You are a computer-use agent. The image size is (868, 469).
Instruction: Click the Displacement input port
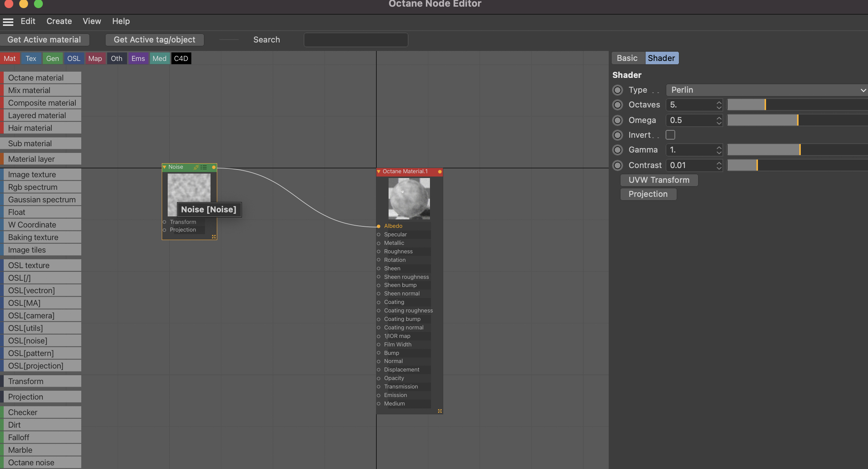coord(379,370)
